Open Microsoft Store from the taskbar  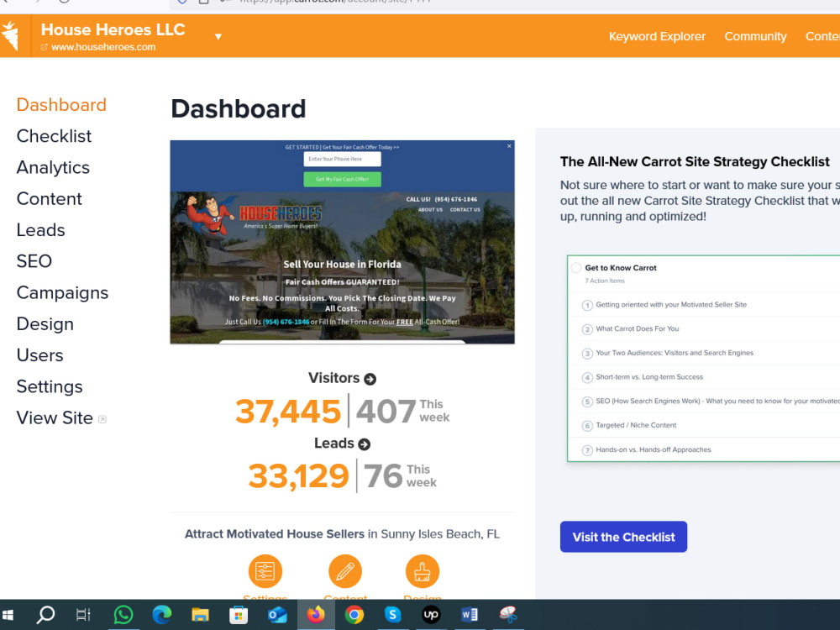pos(239,615)
